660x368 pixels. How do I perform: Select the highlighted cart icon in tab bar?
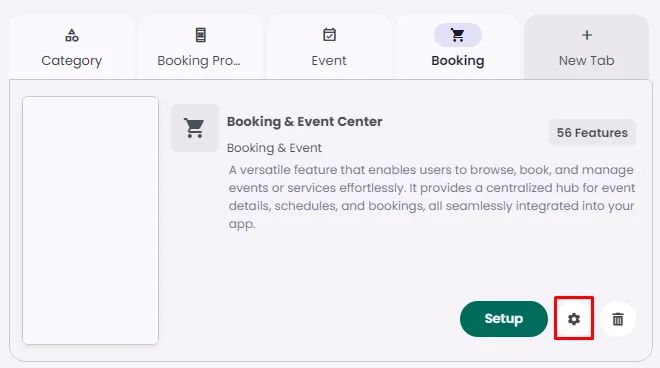[x=458, y=35]
